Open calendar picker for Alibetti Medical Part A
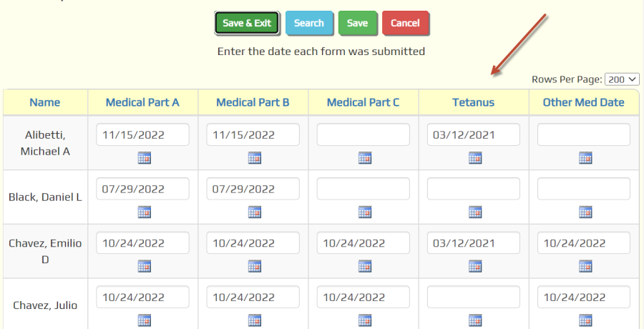Screen dimensions: 644x329 144,158
